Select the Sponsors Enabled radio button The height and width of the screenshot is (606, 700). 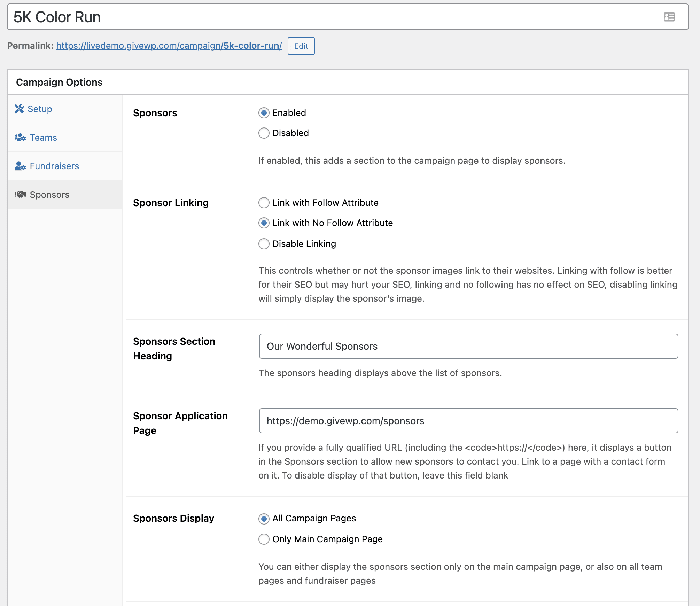(x=264, y=113)
